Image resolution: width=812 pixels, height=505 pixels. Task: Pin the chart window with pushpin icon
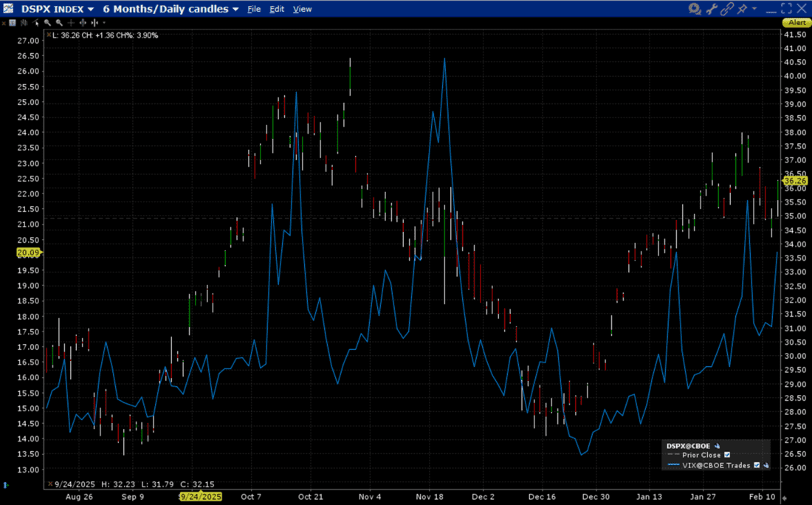pos(743,9)
